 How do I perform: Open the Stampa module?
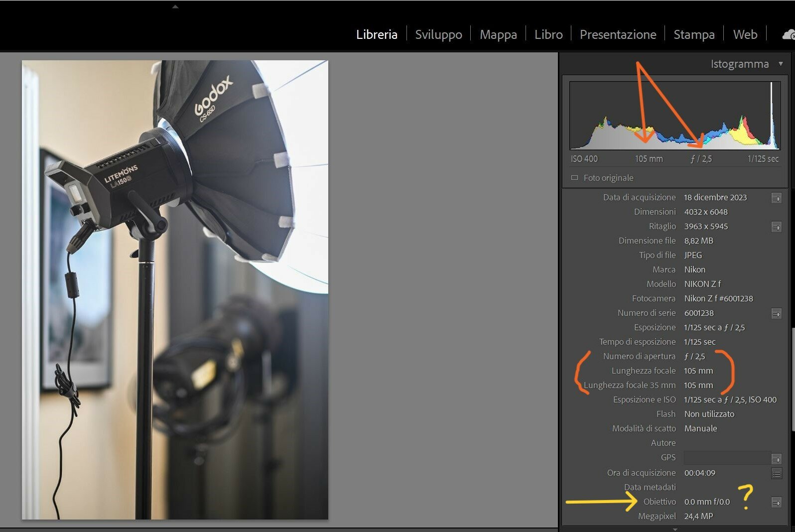click(694, 34)
